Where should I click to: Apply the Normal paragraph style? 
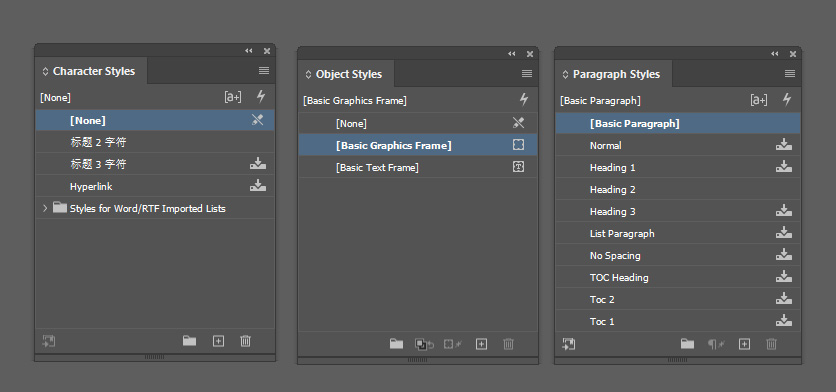coord(678,145)
